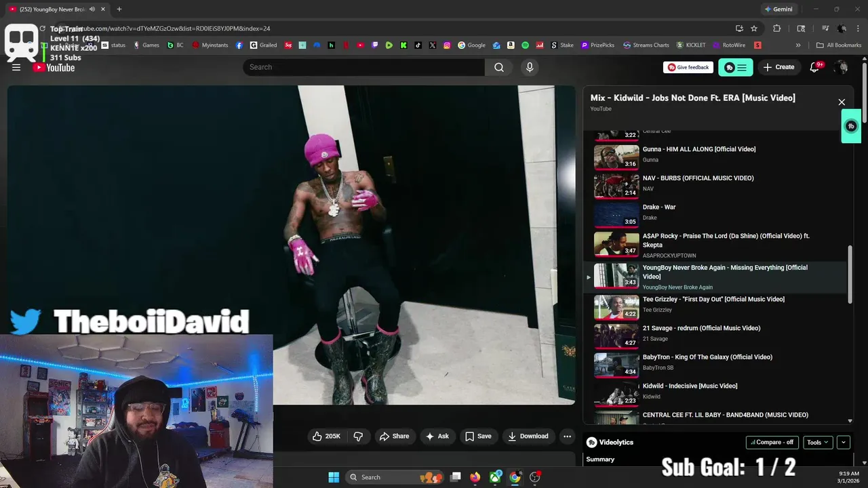Show more bookmarks with double chevron

pos(798,45)
